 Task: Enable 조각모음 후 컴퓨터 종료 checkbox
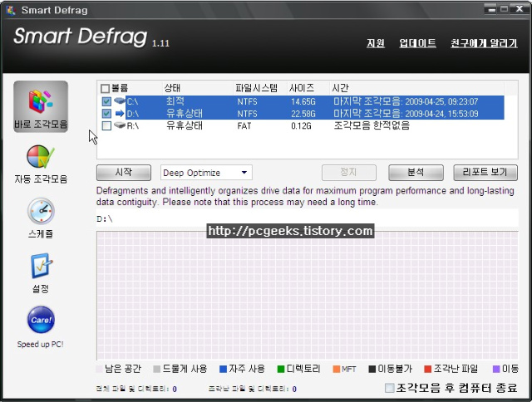click(390, 388)
